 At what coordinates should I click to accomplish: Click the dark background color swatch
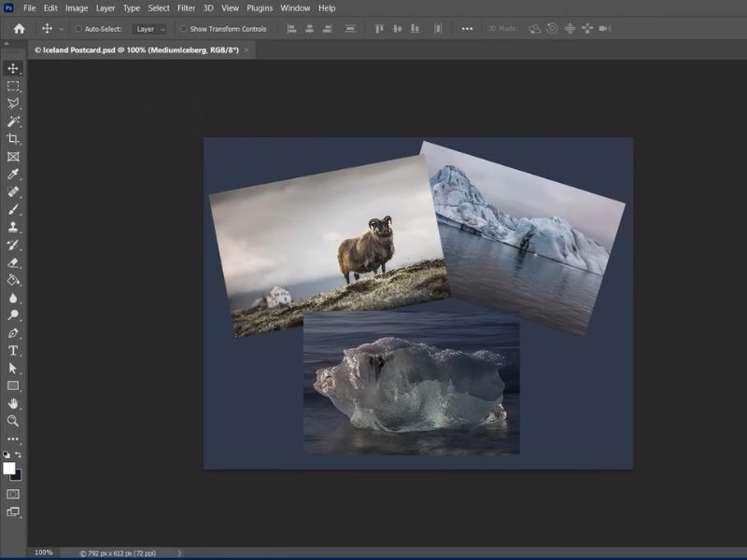(18, 477)
